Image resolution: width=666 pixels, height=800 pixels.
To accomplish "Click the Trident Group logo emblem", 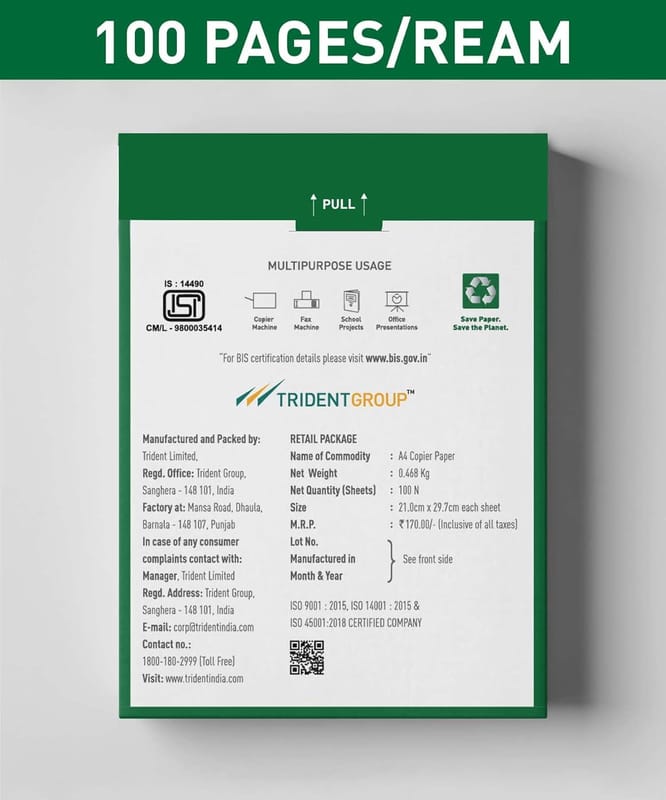I will [259, 395].
